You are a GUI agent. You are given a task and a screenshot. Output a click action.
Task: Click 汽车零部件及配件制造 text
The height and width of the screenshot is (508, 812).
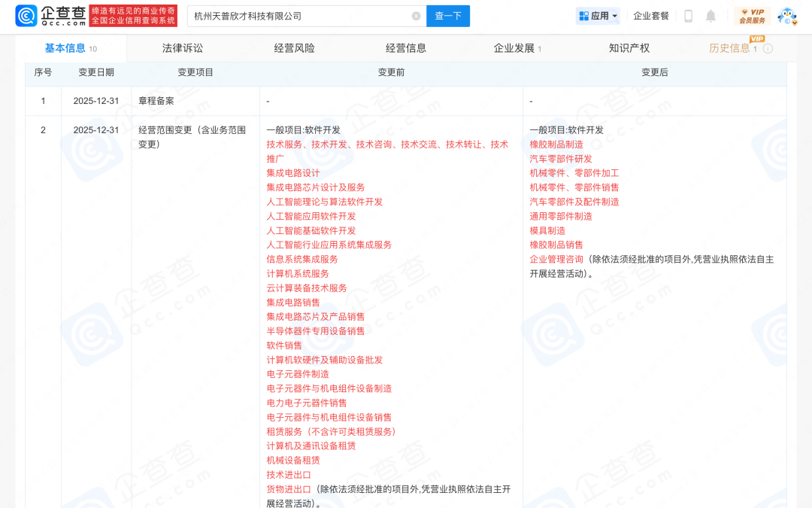click(x=574, y=202)
